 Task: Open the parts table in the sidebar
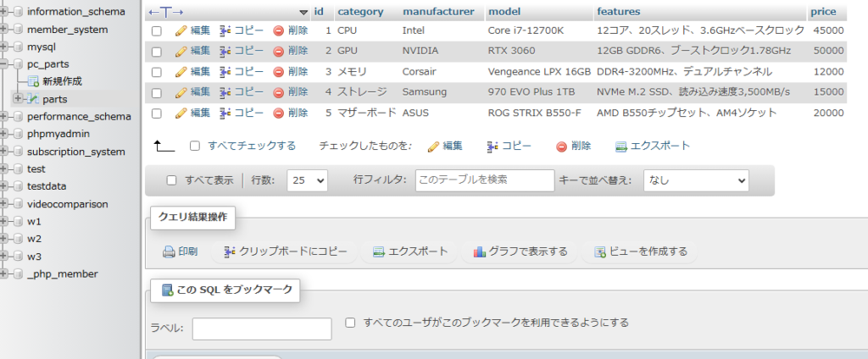tap(55, 99)
